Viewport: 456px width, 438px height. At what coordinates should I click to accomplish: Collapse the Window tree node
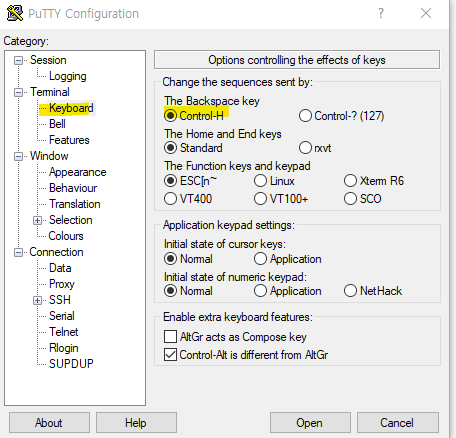(18, 156)
